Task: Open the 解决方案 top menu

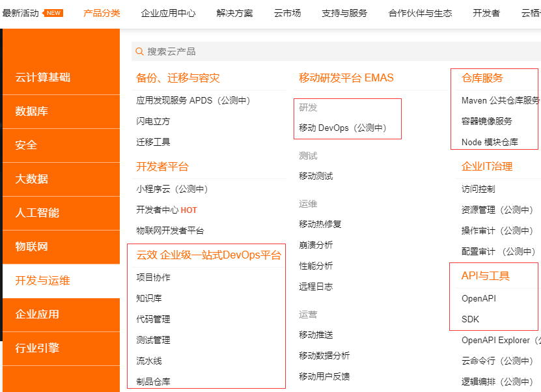Action: [234, 13]
